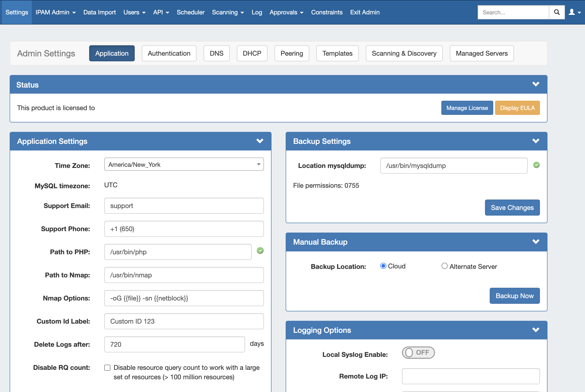Open the Time Zone dropdown
The height and width of the screenshot is (392, 585).
[x=184, y=164]
